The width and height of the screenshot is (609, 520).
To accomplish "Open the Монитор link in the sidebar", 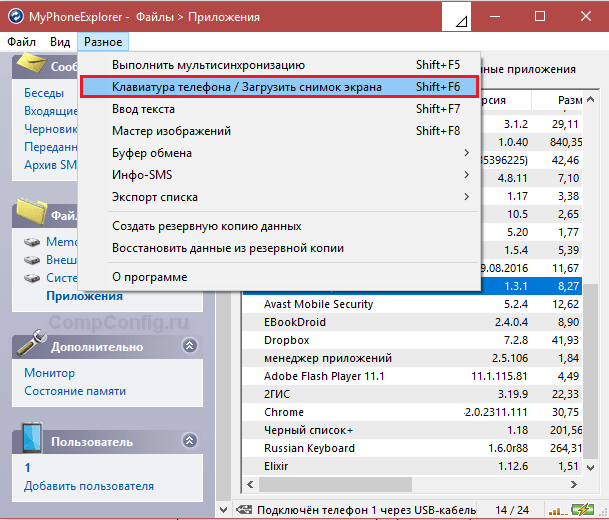I will click(x=49, y=373).
